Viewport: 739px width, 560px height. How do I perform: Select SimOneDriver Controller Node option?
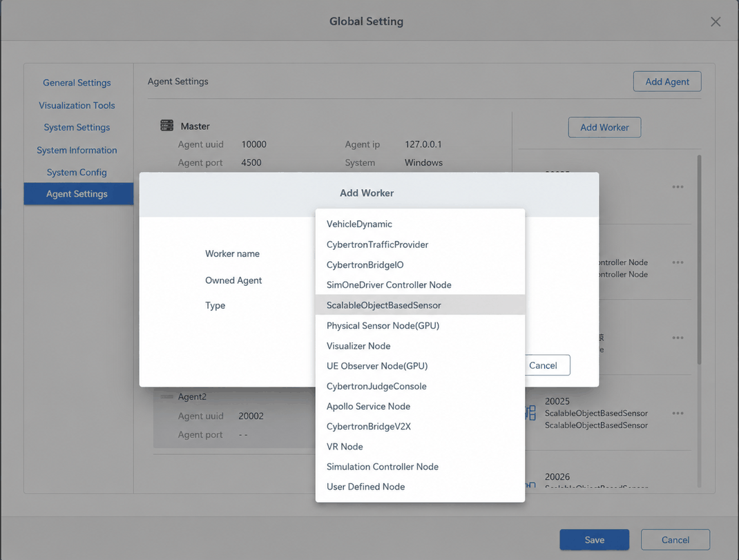click(420, 284)
